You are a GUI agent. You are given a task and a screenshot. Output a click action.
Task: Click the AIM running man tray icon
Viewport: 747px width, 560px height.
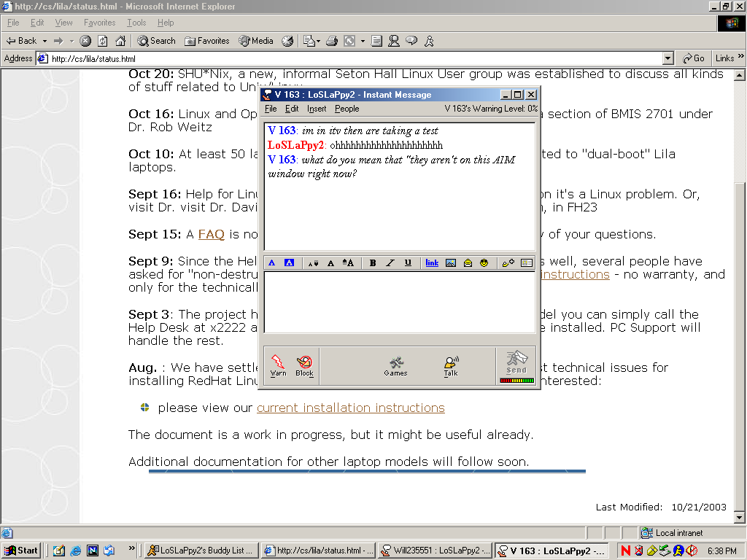[678, 551]
